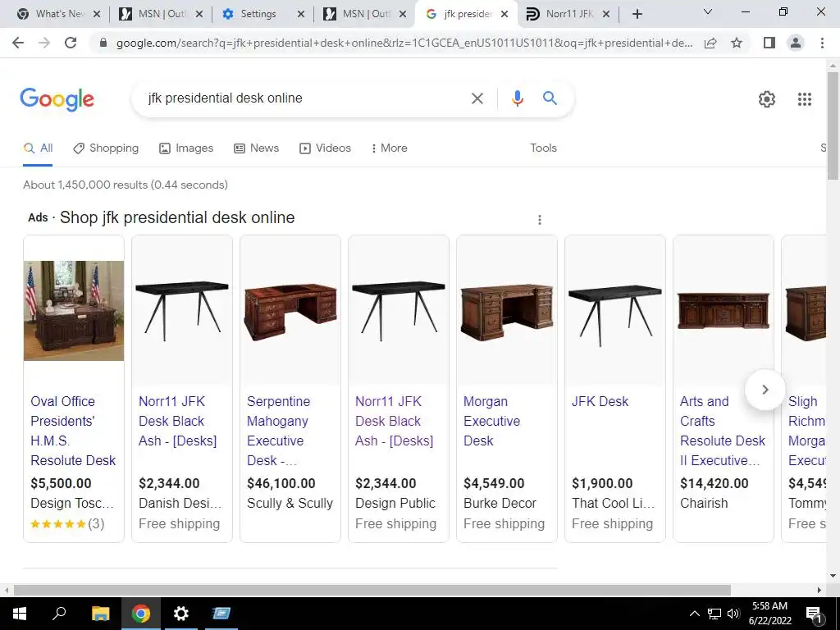Click the five-star rating (3)
This screenshot has width=840, height=630.
click(67, 523)
